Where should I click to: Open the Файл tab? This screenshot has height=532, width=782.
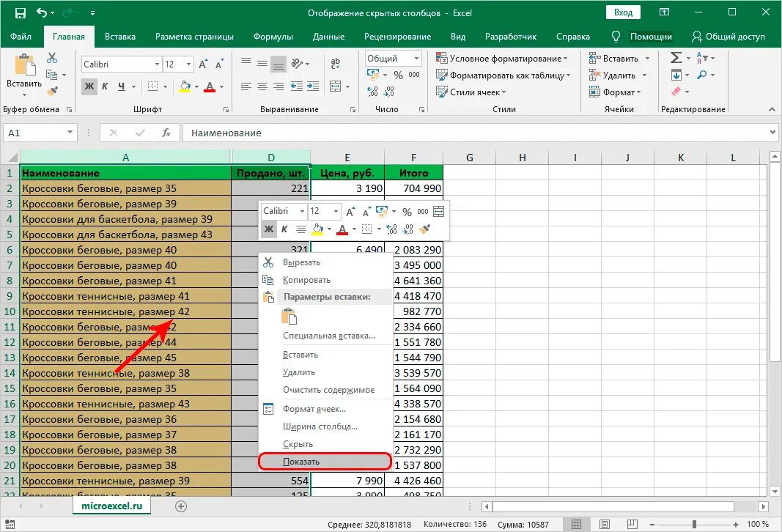coord(21,37)
